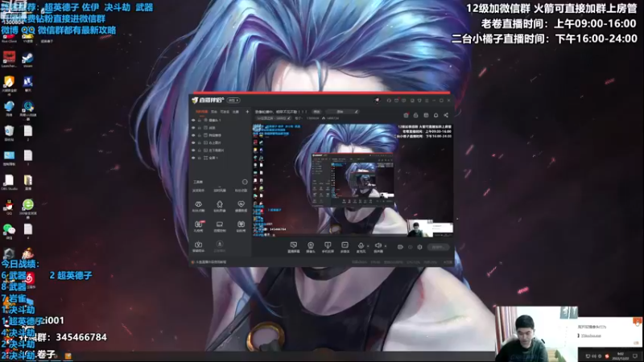Add a camera source from the bottom toolbar

311,248
